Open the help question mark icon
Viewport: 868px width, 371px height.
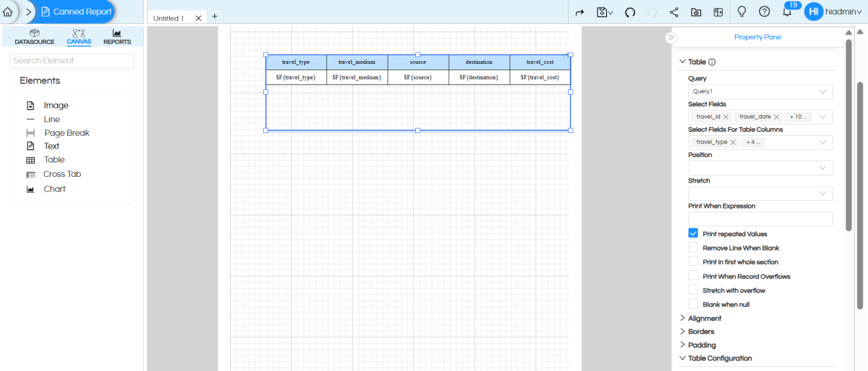(x=765, y=12)
